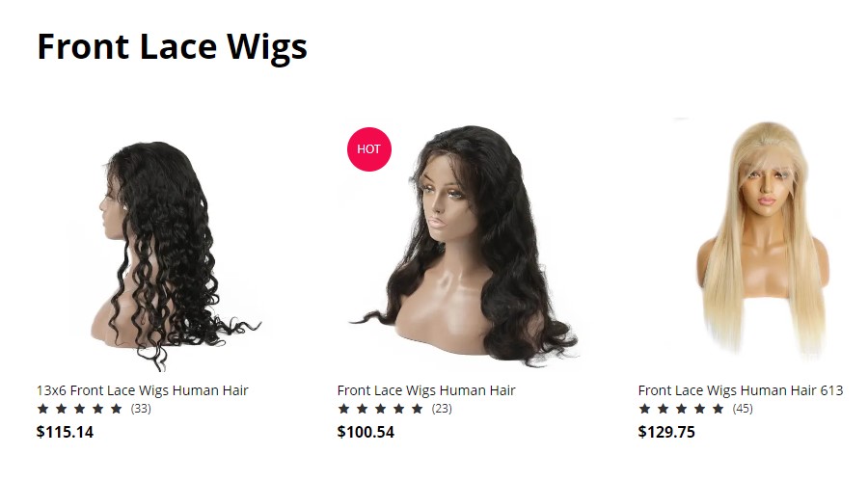
Task: Click the Front Lace Wigs heading
Action: [x=172, y=47]
